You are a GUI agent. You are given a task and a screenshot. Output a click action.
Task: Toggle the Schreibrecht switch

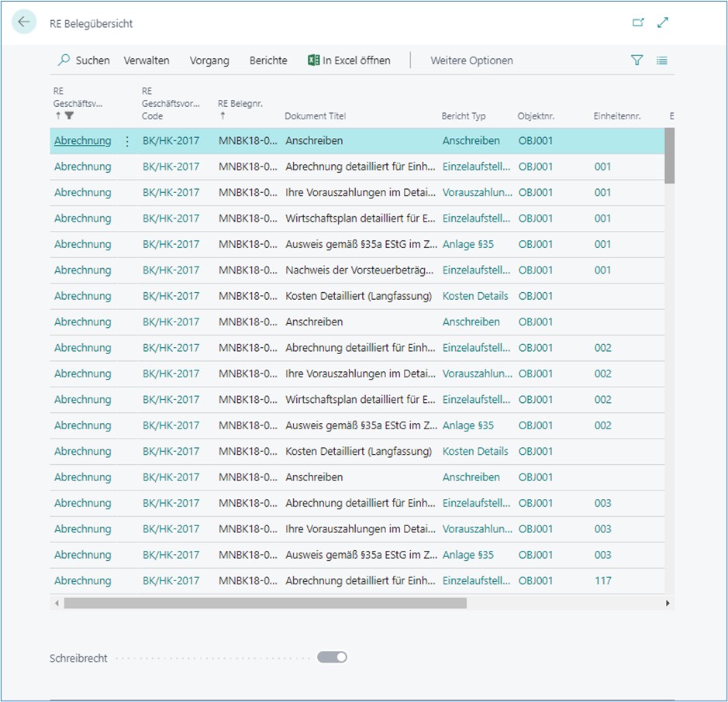pyautogui.click(x=332, y=658)
